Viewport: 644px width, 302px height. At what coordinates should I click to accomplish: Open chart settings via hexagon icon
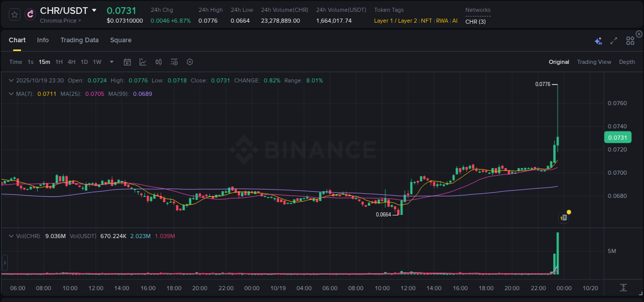click(190, 61)
